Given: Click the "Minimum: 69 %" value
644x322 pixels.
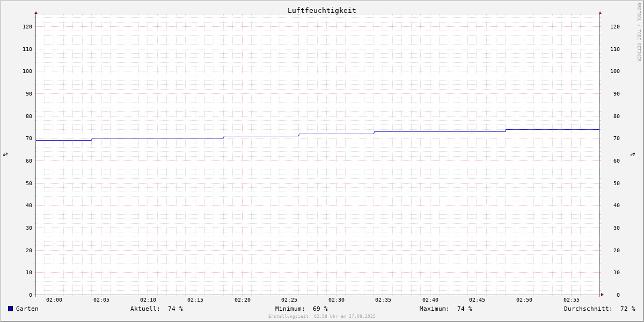Looking at the screenshot, I should (302, 309).
